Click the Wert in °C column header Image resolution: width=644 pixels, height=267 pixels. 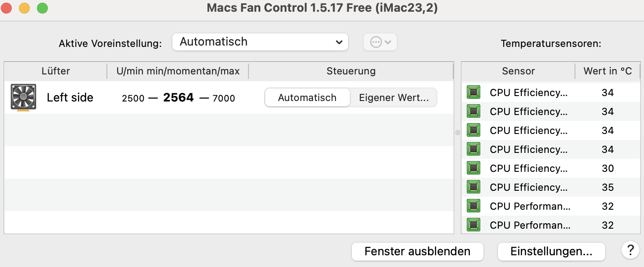(607, 71)
